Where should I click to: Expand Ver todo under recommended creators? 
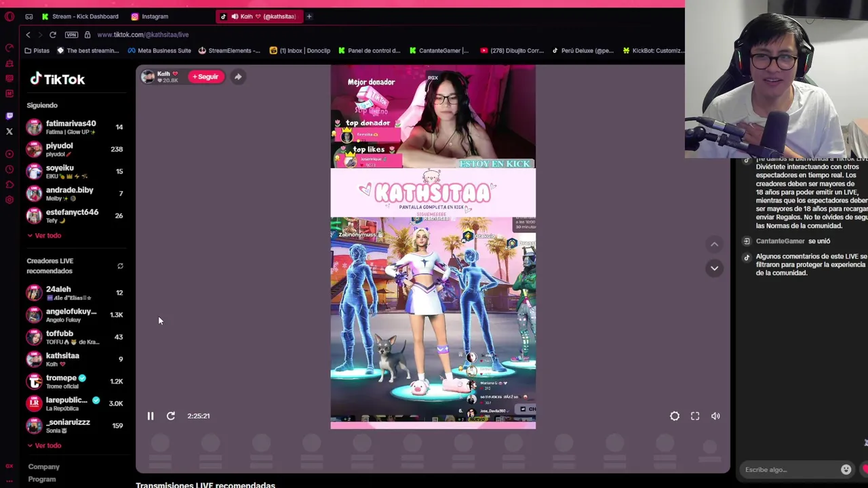click(x=44, y=445)
